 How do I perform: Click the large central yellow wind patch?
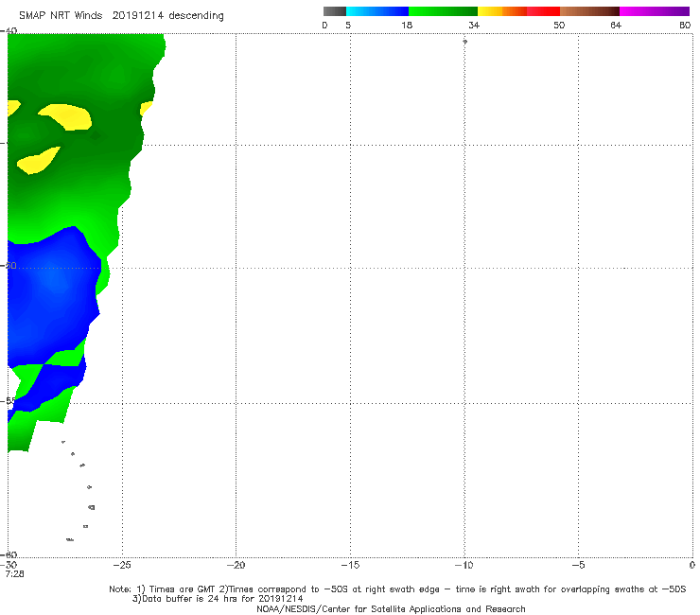[x=68, y=116]
